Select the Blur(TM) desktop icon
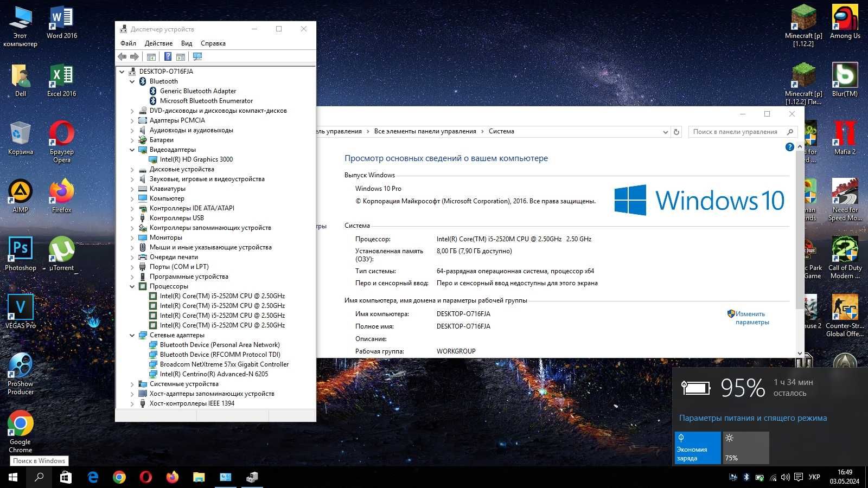The height and width of the screenshot is (488, 868). coord(845,80)
